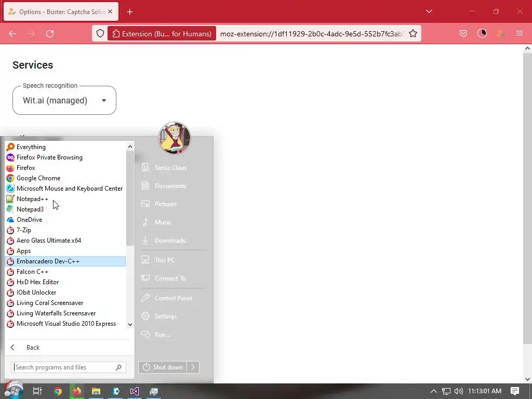Click the shield tracking protection icon
This screenshot has width=532, height=399.
pos(100,34)
